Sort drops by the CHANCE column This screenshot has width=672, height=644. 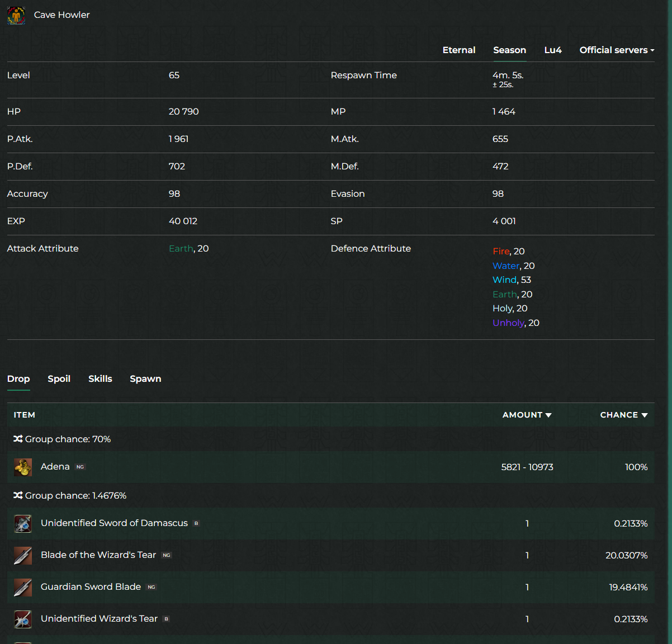(x=623, y=415)
